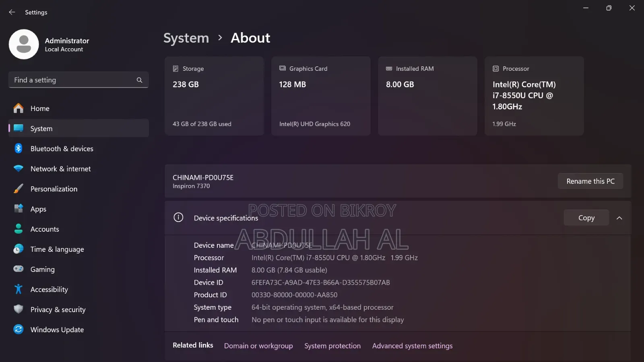Go to Network & internet settings
The width and height of the screenshot is (644, 362).
(78, 169)
